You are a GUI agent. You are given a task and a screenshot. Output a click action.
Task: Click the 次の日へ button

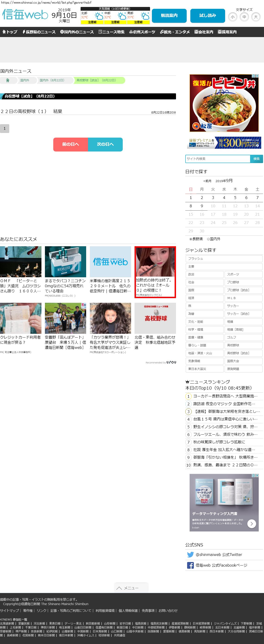click(x=105, y=144)
